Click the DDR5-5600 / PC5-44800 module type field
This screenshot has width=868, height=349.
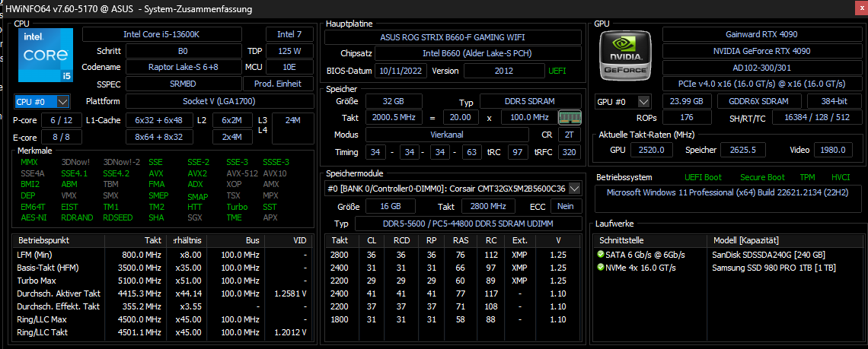point(468,224)
